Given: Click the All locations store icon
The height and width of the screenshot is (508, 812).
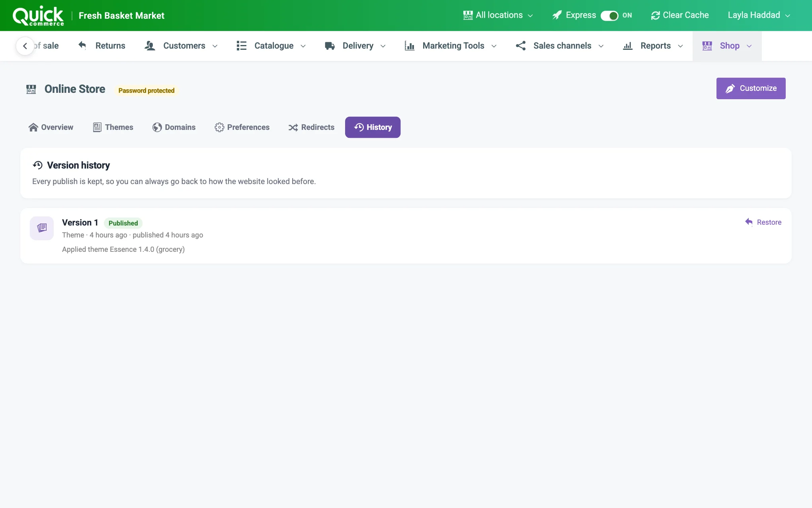Looking at the screenshot, I should click(x=468, y=15).
